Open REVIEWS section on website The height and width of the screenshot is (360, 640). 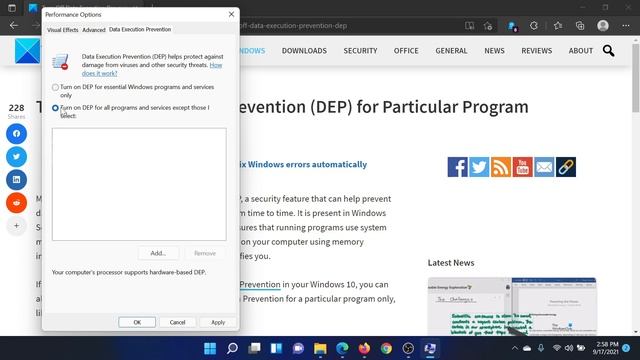click(536, 51)
